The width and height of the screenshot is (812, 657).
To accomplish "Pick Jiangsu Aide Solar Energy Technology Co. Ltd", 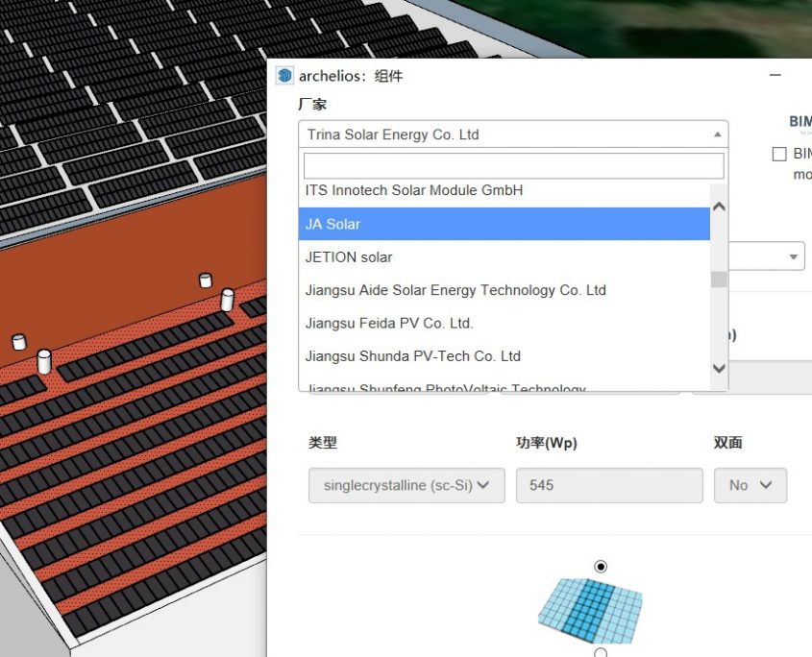I will [x=504, y=290].
